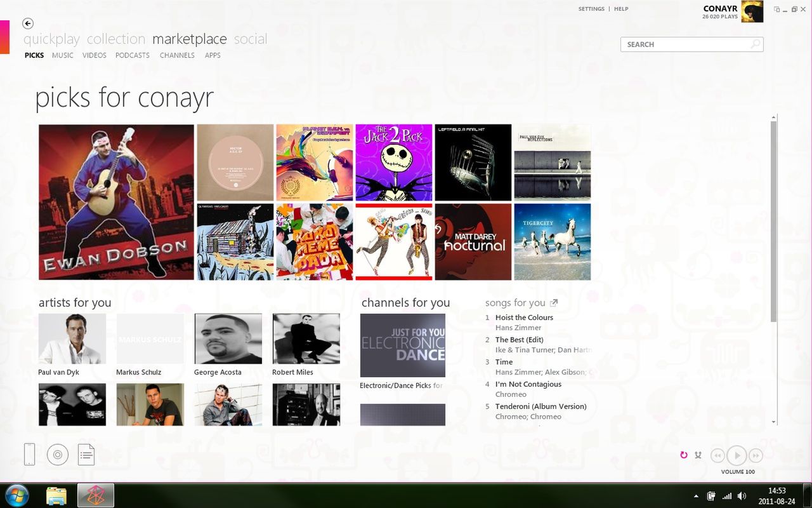812x508 pixels.
Task: Open SETTINGS link
Action: tap(591, 9)
